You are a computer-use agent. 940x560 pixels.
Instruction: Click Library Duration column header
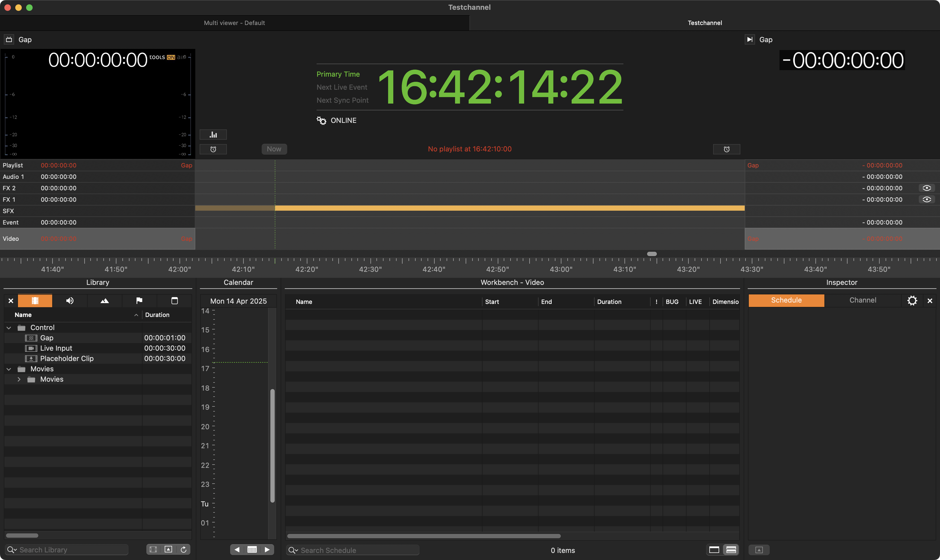click(x=166, y=315)
